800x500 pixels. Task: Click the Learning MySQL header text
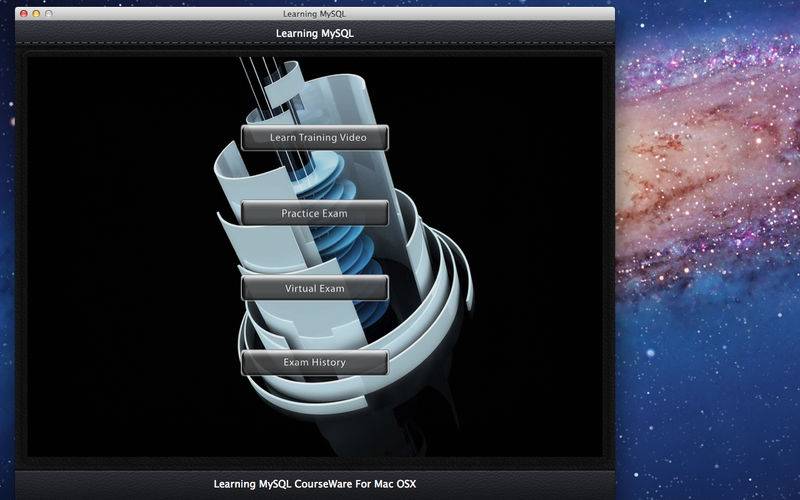[315, 34]
